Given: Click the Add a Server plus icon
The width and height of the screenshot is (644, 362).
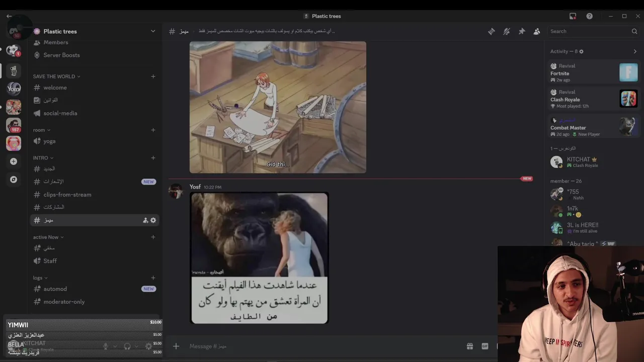Looking at the screenshot, I should point(14,161).
